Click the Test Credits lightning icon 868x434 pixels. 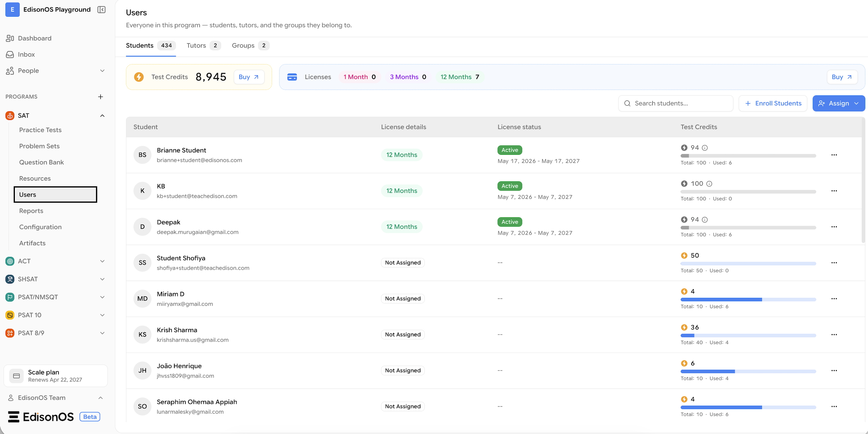coord(139,77)
